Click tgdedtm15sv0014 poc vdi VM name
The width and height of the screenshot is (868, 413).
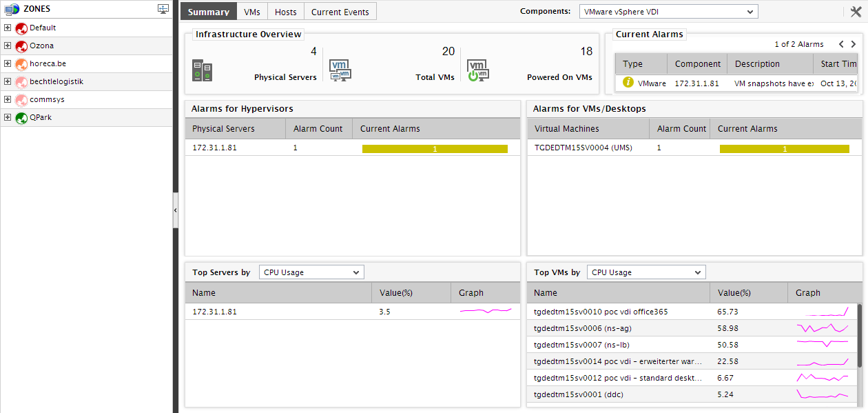[x=618, y=361]
